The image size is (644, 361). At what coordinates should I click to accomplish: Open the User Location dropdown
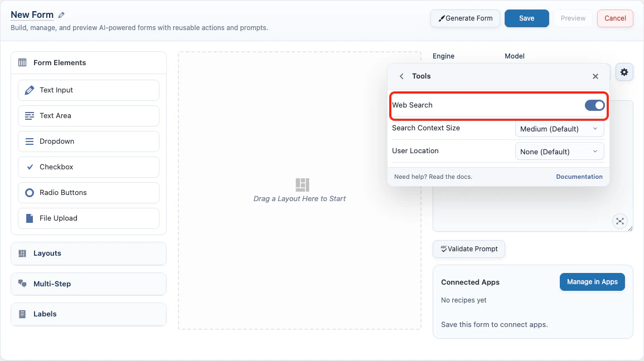coord(559,151)
